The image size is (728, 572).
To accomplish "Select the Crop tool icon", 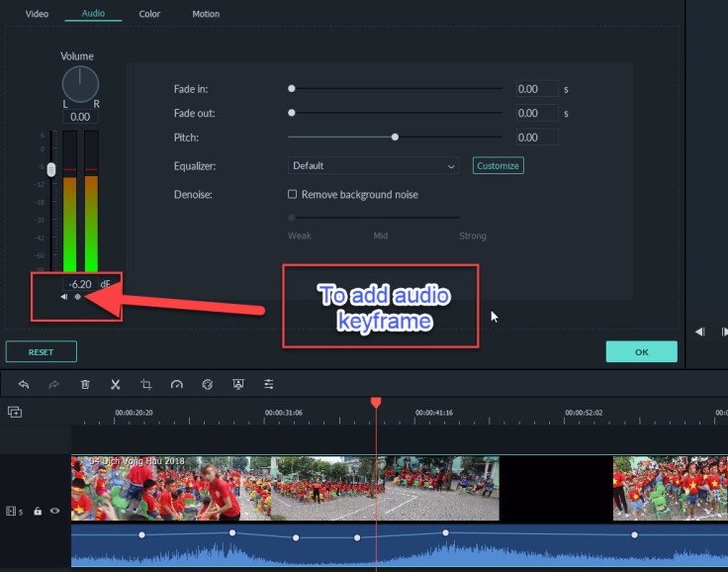I will (146, 384).
